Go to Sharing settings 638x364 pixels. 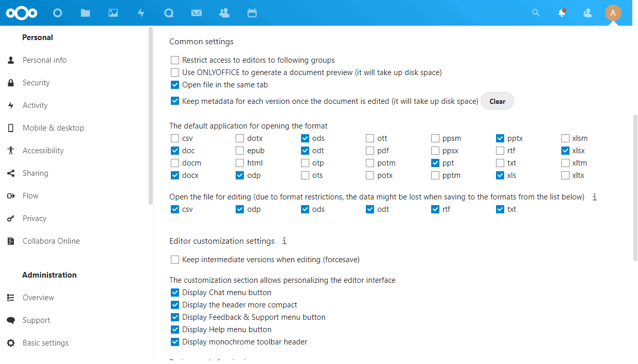[35, 173]
